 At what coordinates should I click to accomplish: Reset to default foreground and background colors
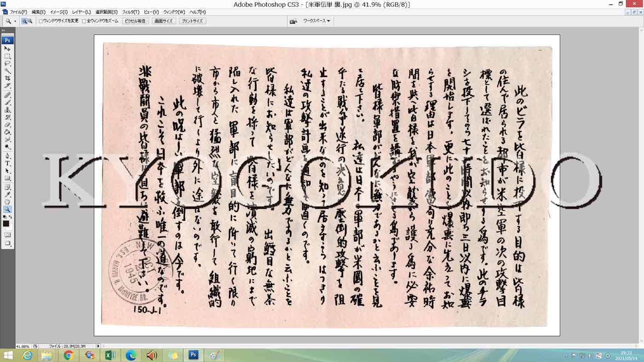[5, 216]
